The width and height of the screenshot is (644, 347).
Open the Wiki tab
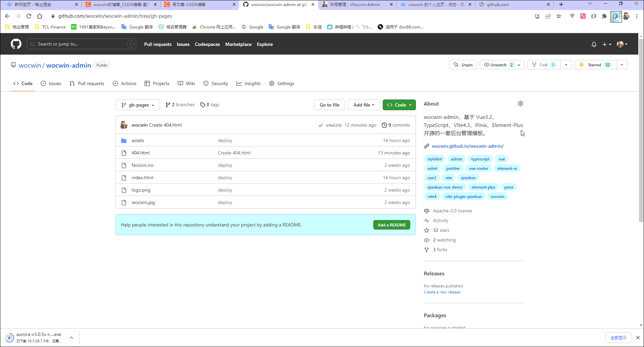(x=186, y=83)
